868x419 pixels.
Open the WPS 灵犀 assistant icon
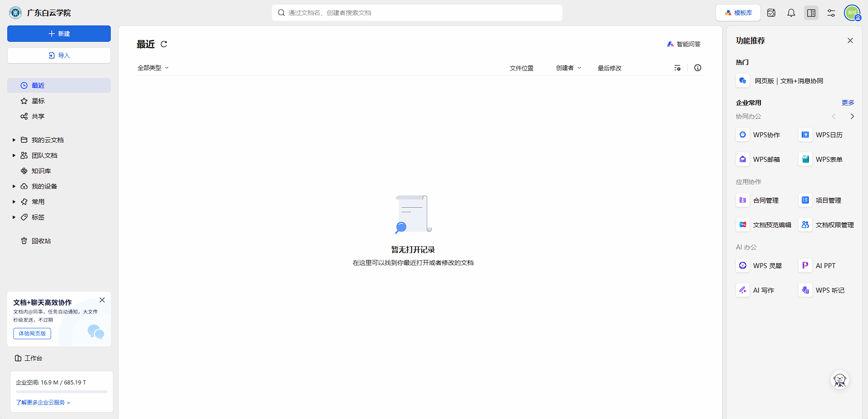point(743,266)
